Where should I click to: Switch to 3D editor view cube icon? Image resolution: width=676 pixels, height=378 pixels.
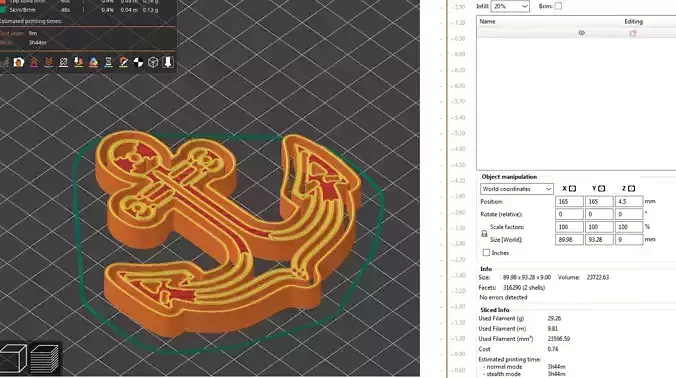[13, 358]
